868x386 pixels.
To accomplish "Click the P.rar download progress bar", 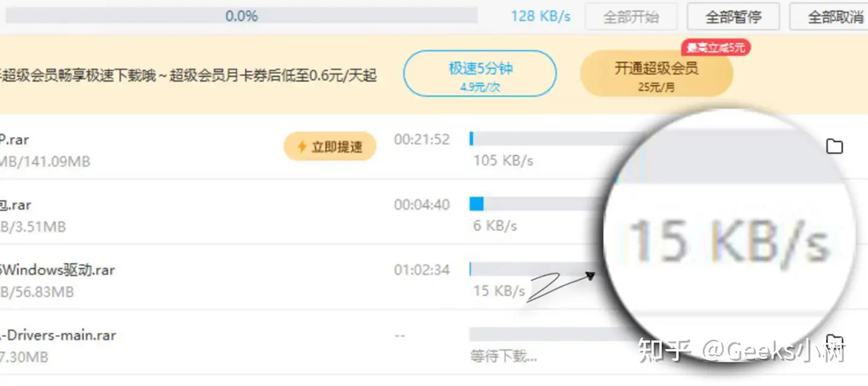I will pyautogui.click(x=542, y=139).
